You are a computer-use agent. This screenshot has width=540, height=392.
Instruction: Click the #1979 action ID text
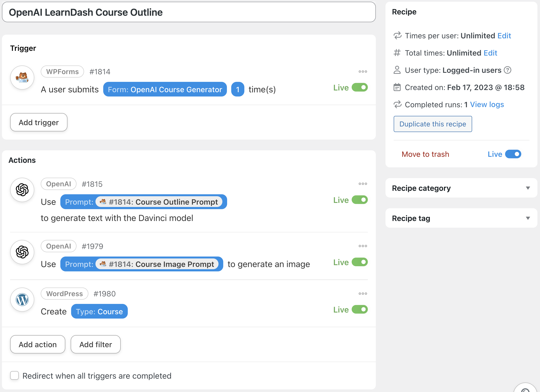(x=92, y=246)
